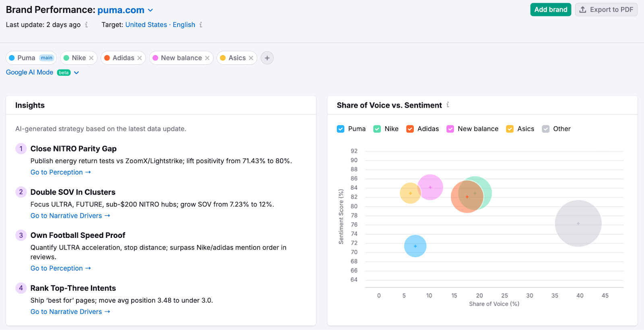The height and width of the screenshot is (330, 644).
Task: Remove the Nike brand chip
Action: tap(91, 58)
